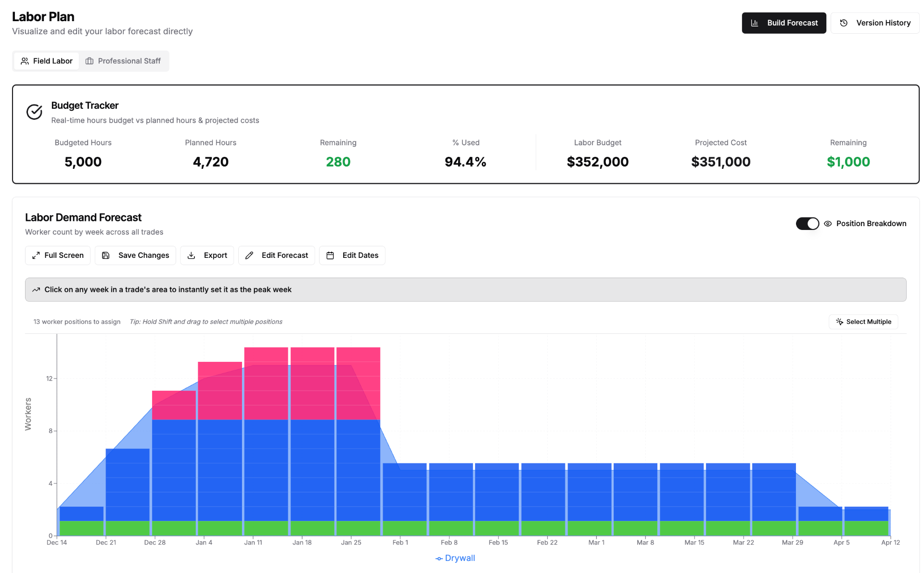Viewport: 924px width, 573px height.
Task: Click the Budget Tracker checkmark circle icon
Action: coord(34,112)
